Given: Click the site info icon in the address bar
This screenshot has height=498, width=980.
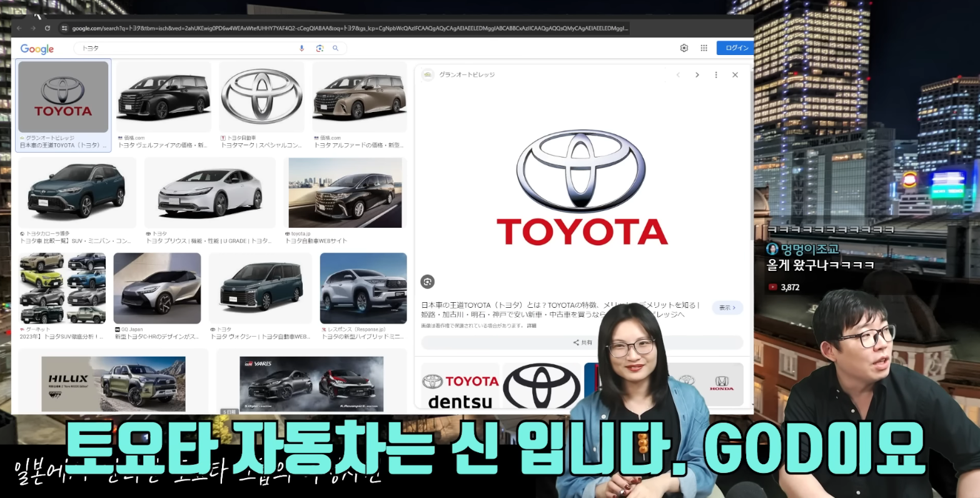Looking at the screenshot, I should coord(65,28).
